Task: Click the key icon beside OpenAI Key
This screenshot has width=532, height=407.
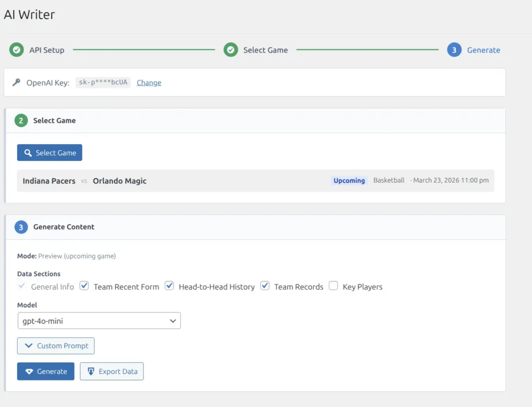Action: [x=16, y=83]
